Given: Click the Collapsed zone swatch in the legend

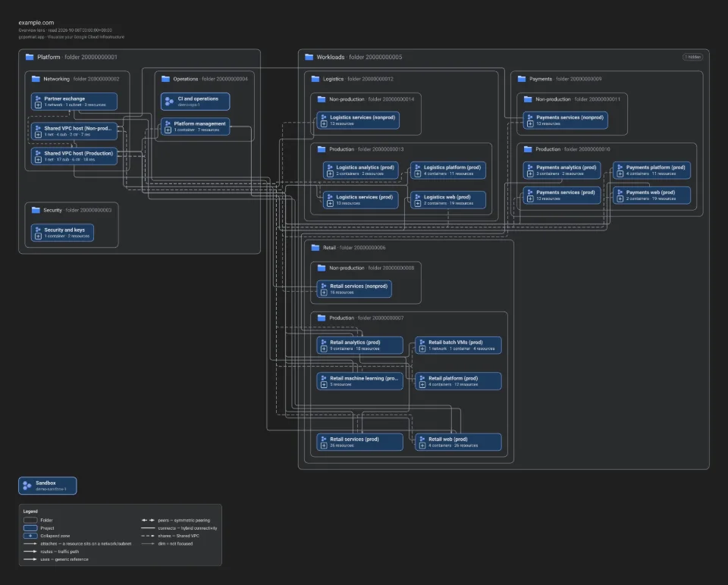Looking at the screenshot, I should coord(30,536).
